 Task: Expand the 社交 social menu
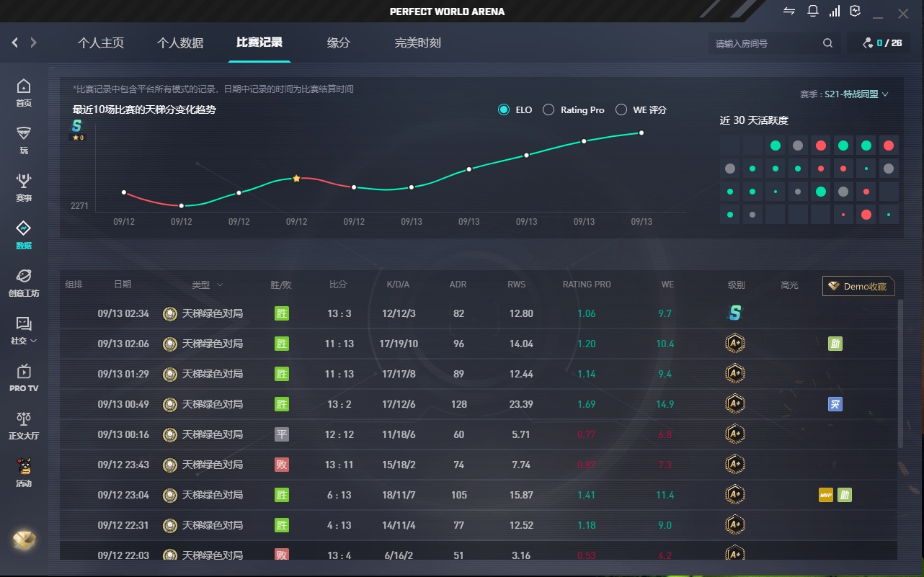24,331
